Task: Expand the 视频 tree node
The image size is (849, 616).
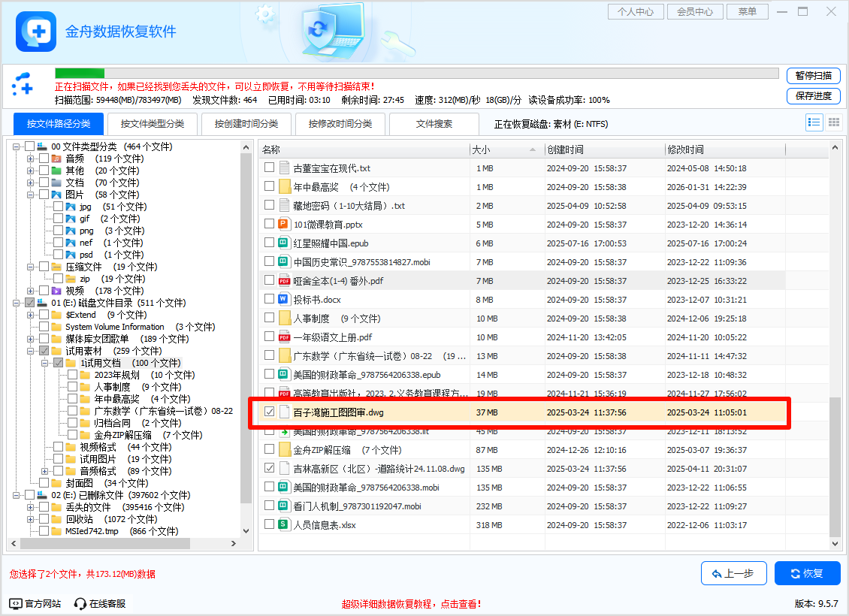Action: tap(30, 291)
